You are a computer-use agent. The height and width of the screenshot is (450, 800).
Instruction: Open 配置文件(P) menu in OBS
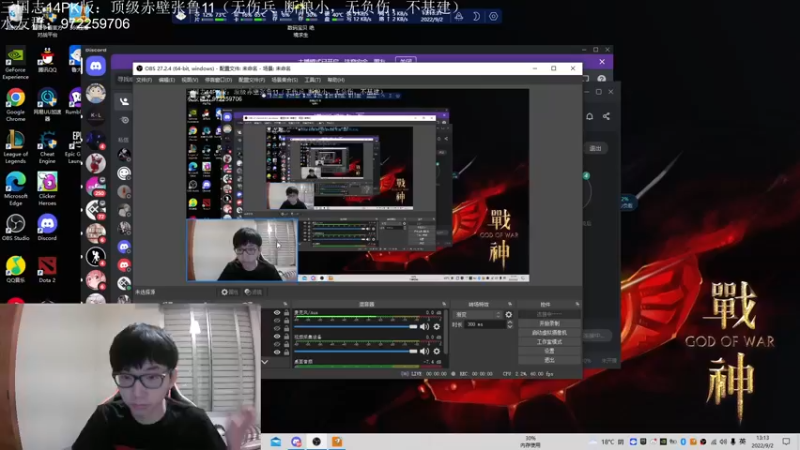pos(252,80)
